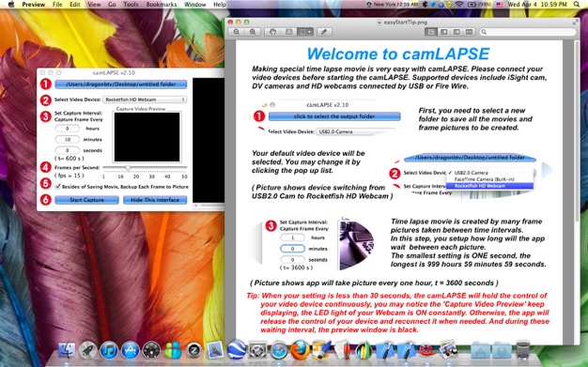
Task: Open the rectangular selection tool dropdown
Action: click(x=305, y=32)
